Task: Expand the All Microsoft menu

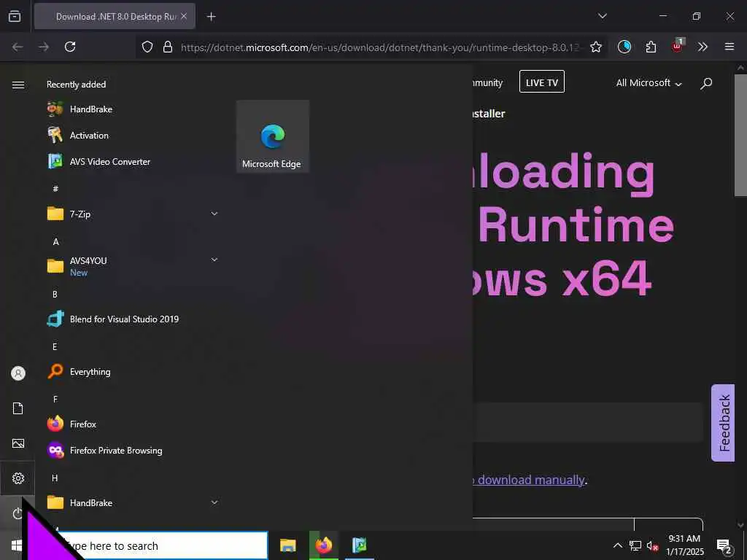Action: coord(649,83)
